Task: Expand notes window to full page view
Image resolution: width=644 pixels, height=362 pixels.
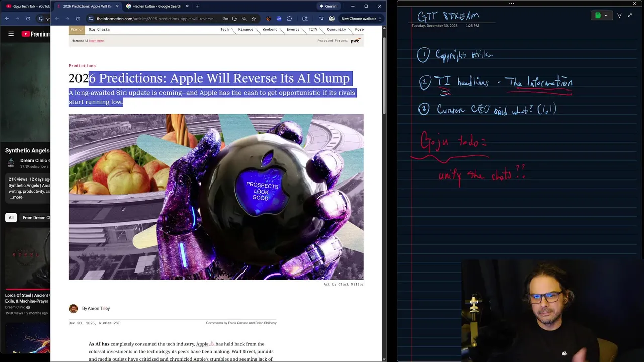Action: pyautogui.click(x=630, y=16)
